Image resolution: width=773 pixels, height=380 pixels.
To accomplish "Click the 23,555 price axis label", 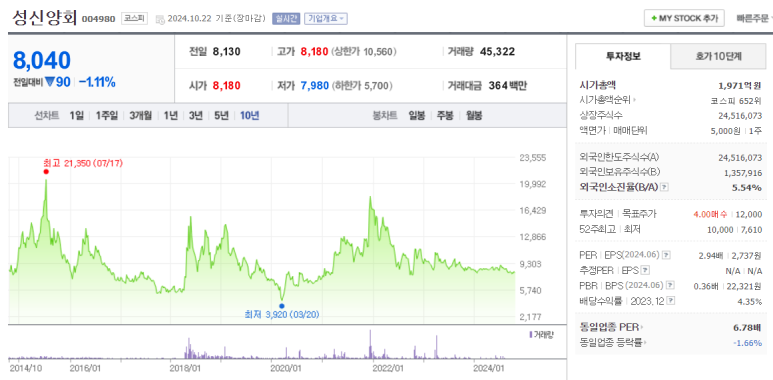I will point(533,158).
